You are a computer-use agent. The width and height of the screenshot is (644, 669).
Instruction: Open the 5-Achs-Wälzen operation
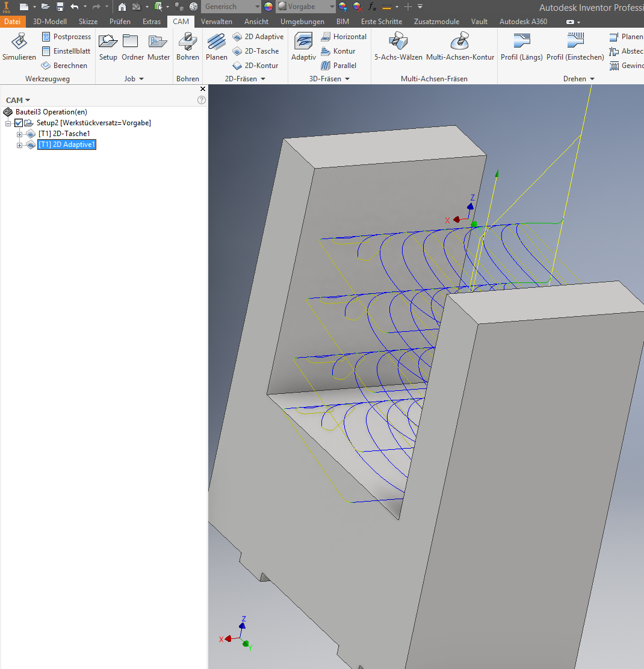(x=398, y=46)
